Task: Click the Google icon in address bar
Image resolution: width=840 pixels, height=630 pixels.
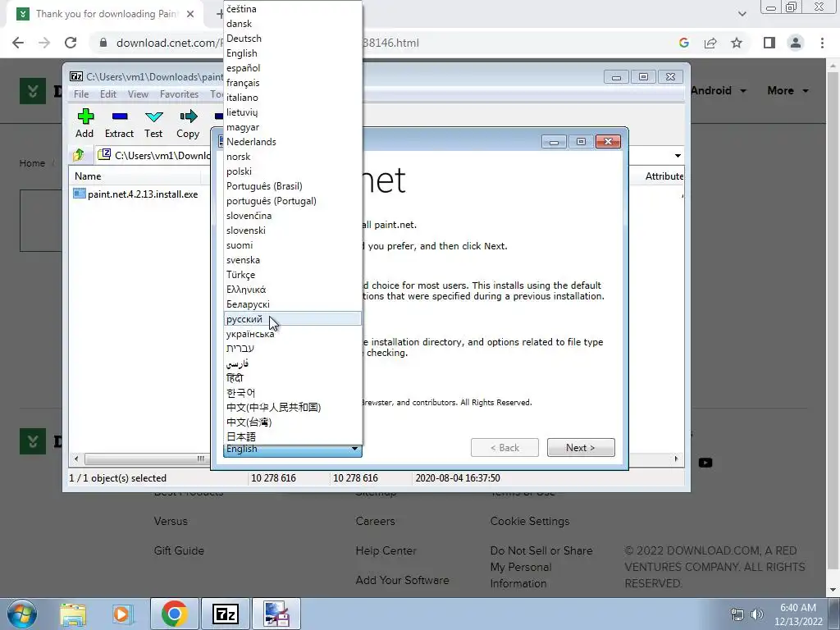Action: pos(684,43)
